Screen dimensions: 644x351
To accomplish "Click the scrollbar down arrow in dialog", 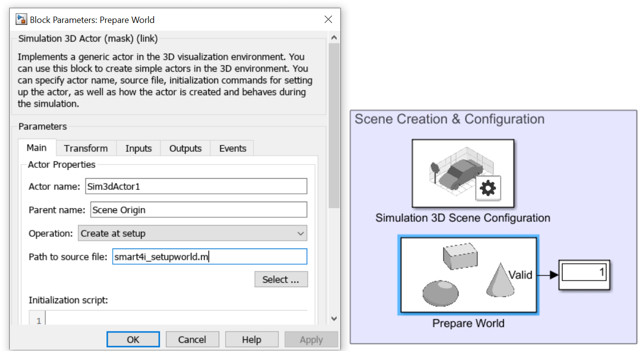I will (x=334, y=319).
